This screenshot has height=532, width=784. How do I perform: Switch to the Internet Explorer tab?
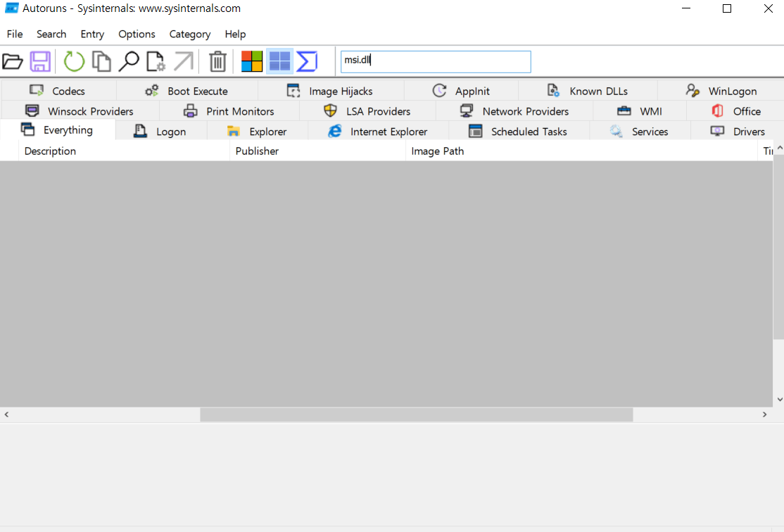click(379, 132)
